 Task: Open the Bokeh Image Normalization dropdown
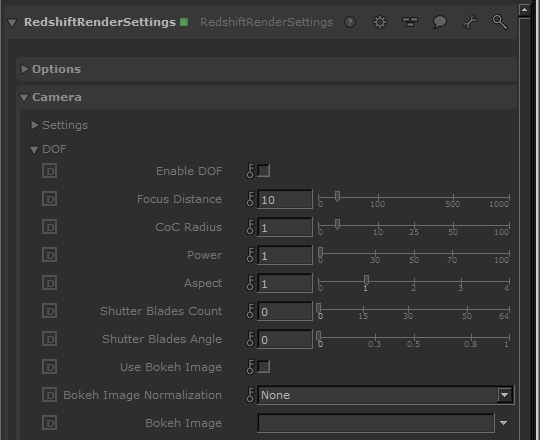(x=386, y=395)
